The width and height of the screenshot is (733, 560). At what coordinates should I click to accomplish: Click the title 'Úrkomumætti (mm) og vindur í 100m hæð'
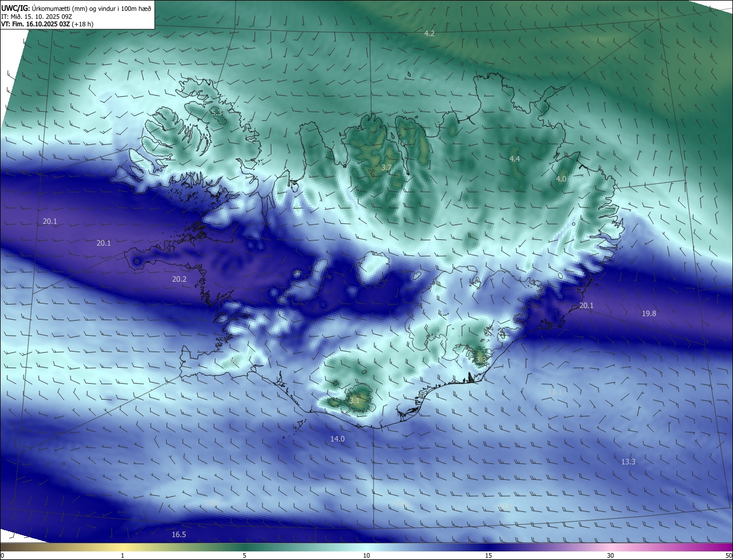click(90, 8)
